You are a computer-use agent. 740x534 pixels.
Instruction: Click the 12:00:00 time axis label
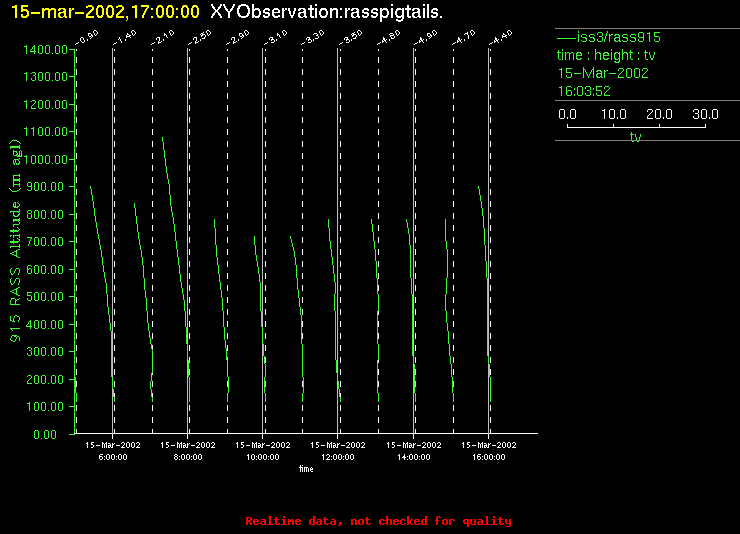click(x=338, y=457)
